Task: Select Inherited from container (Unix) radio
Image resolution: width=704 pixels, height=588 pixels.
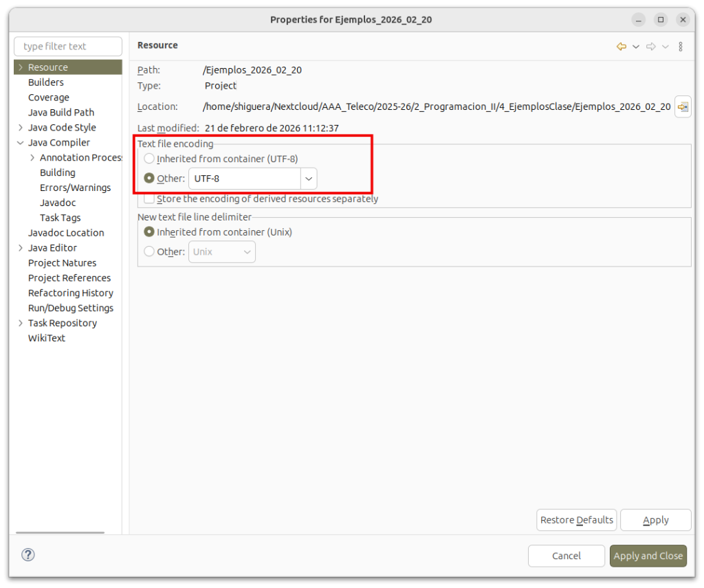Action: pos(149,232)
